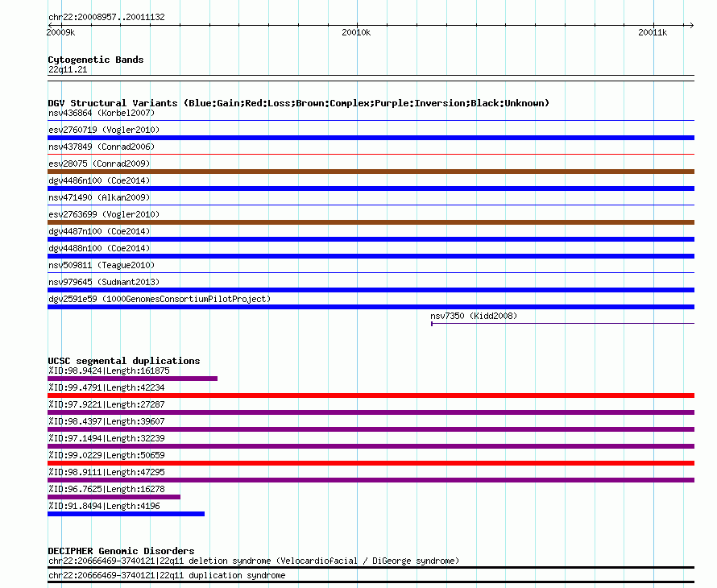Click brown bar under esv2763699
Screen dimensions: 717x588
371,222
